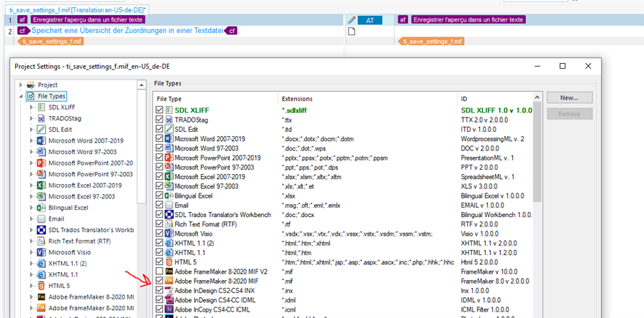Sort by the File Type column header
Image resolution: width=644 pixels, height=318 pixels.
pyautogui.click(x=216, y=99)
